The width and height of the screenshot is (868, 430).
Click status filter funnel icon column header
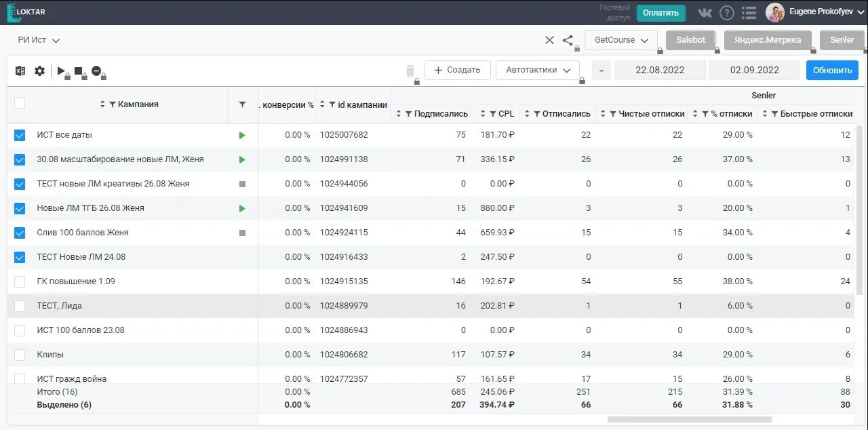(x=242, y=104)
